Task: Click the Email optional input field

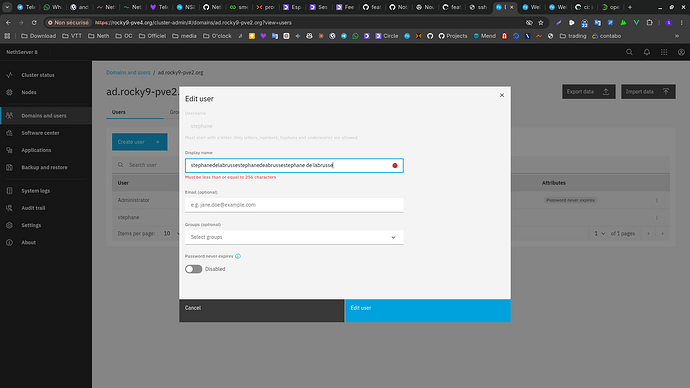Action: (x=294, y=205)
